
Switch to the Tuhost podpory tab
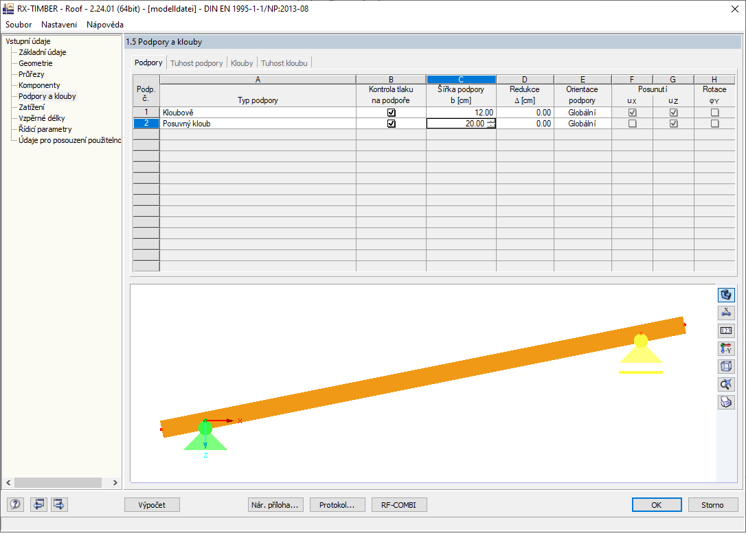click(x=196, y=63)
